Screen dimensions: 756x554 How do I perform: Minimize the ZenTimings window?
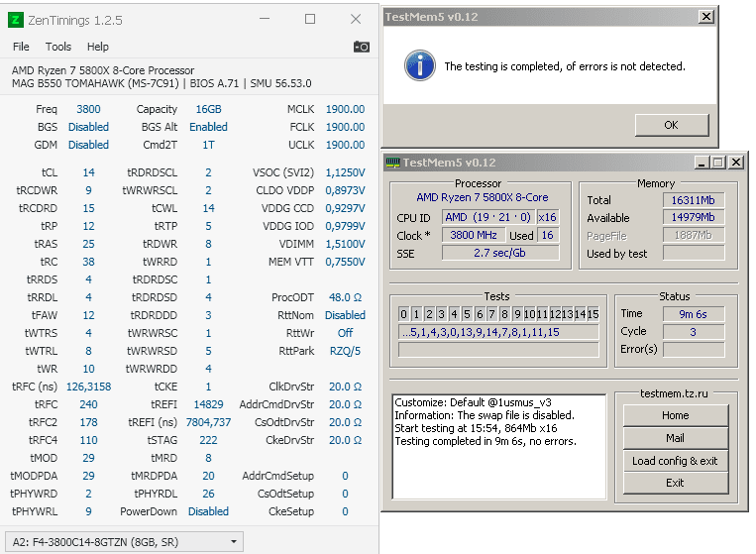tap(265, 19)
